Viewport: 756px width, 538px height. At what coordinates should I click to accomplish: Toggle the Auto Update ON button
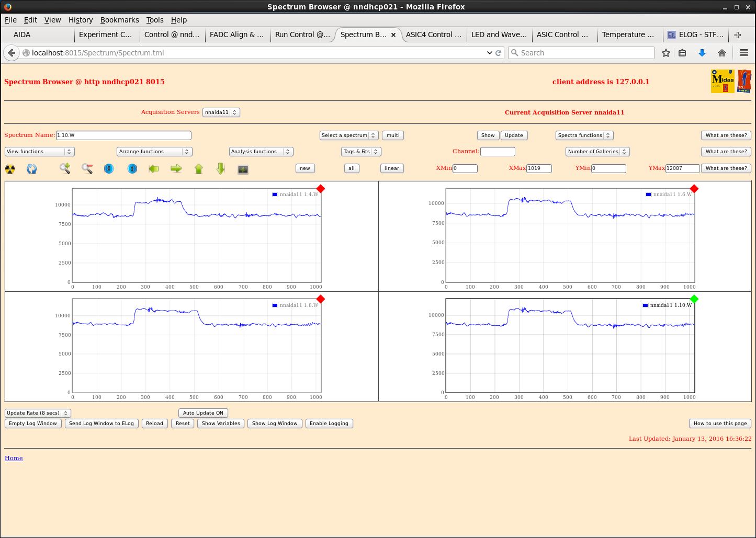pyautogui.click(x=203, y=413)
